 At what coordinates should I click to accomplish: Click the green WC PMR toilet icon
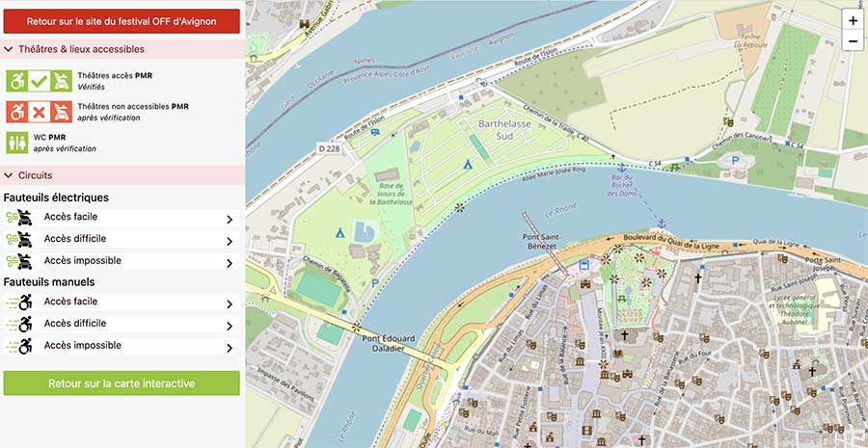pyautogui.click(x=17, y=143)
